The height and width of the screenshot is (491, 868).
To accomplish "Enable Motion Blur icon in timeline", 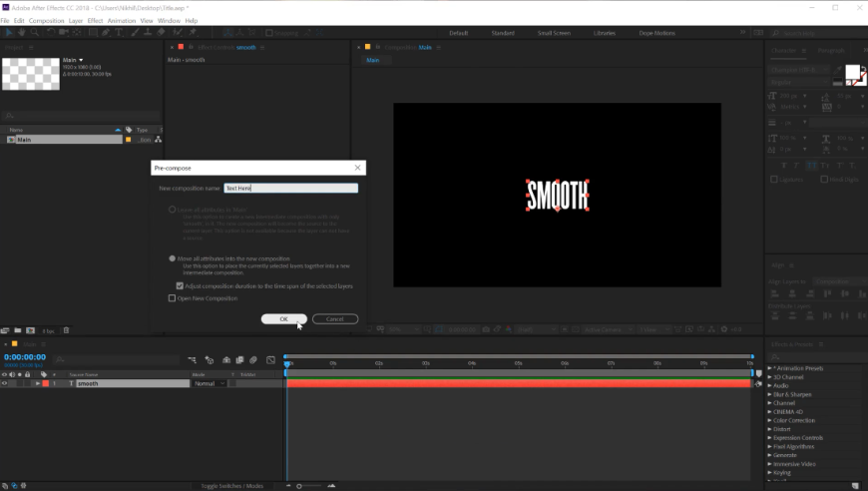I will [253, 360].
